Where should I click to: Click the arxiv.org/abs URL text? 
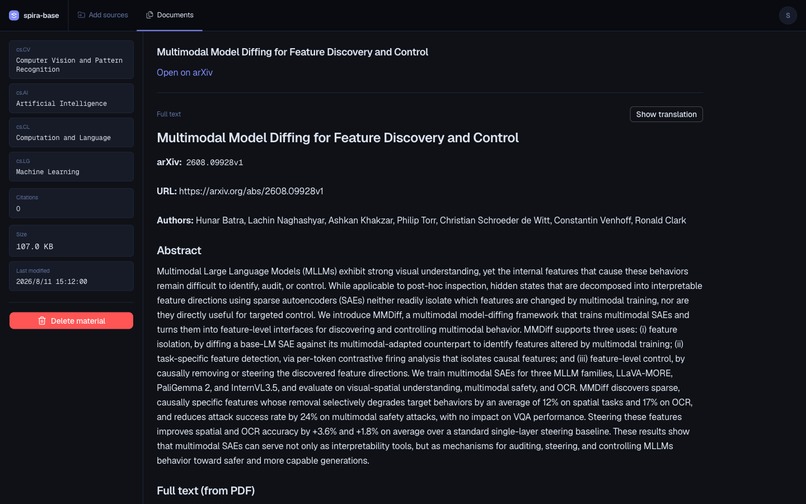click(x=251, y=191)
